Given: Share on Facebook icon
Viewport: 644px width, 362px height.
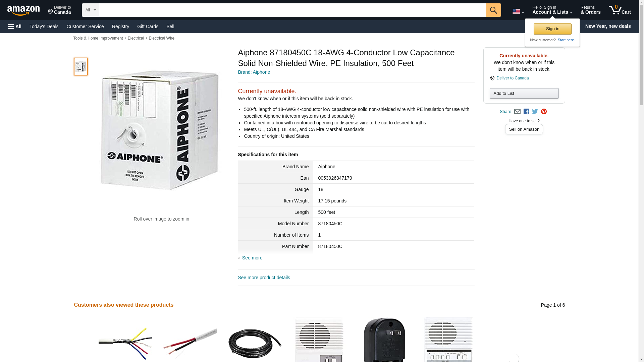Looking at the screenshot, I should click(526, 112).
